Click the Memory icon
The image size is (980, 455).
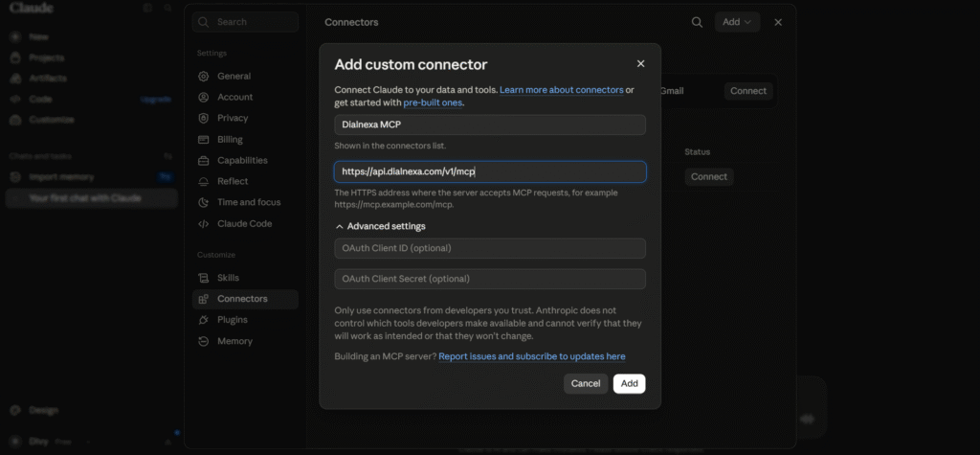click(203, 341)
